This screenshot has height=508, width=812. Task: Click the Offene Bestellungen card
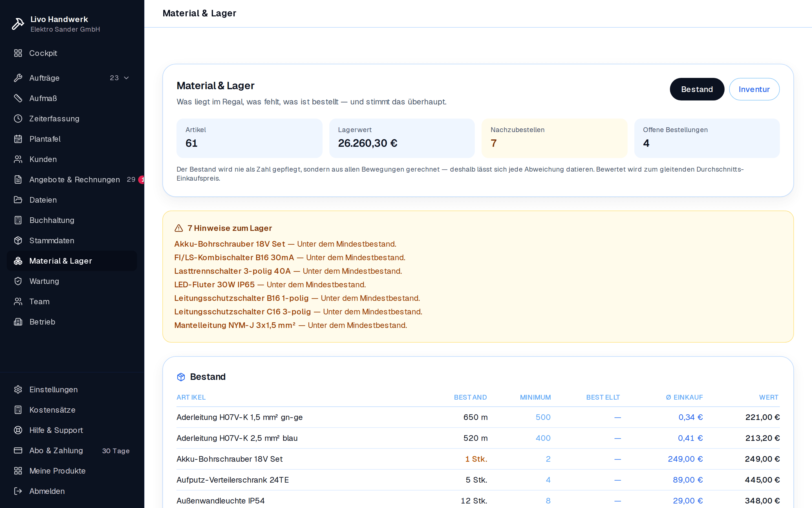(x=707, y=138)
